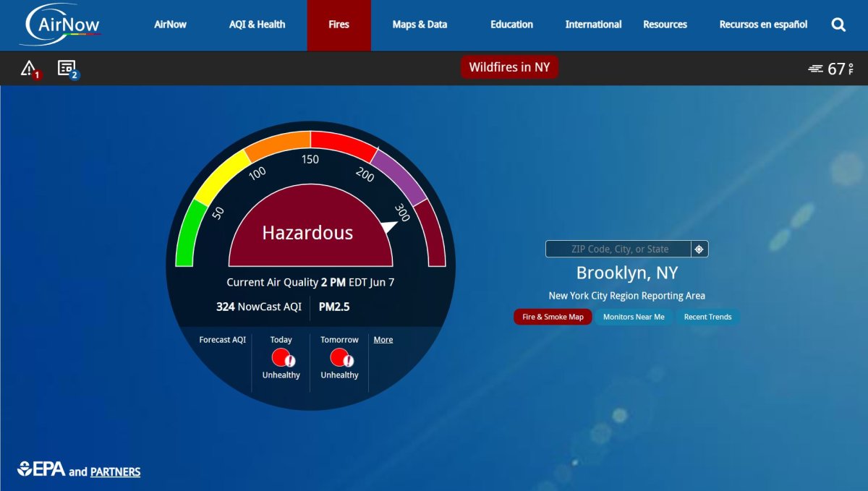
Task: Open the Fire & Smoke Map
Action: (553, 317)
